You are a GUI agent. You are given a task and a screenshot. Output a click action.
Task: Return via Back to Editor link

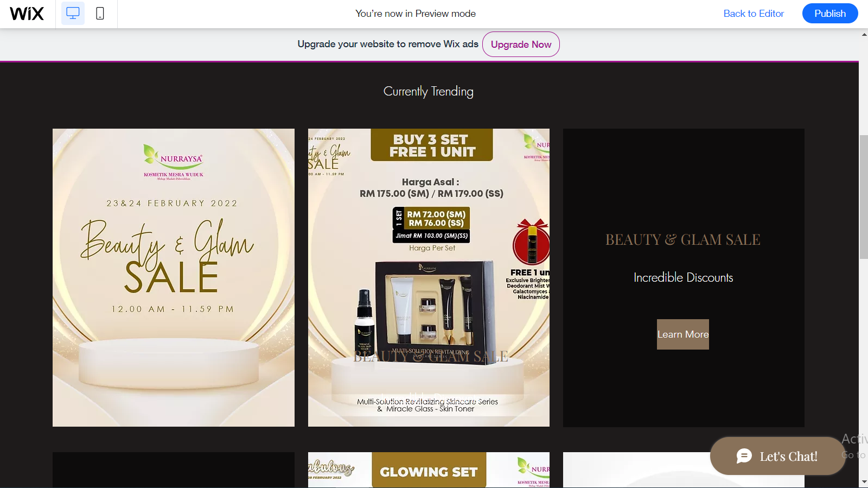tap(754, 14)
